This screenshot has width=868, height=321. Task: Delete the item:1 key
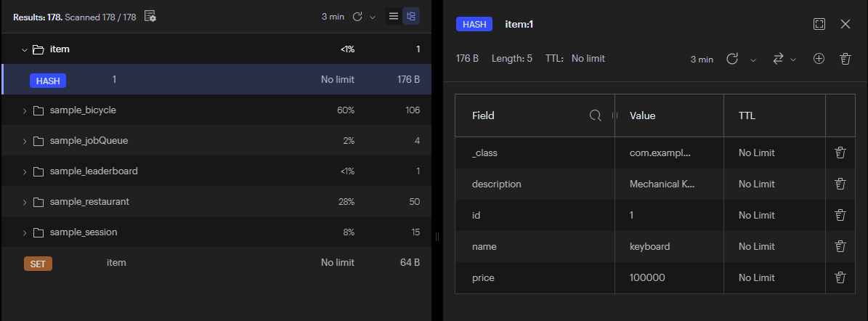click(845, 59)
